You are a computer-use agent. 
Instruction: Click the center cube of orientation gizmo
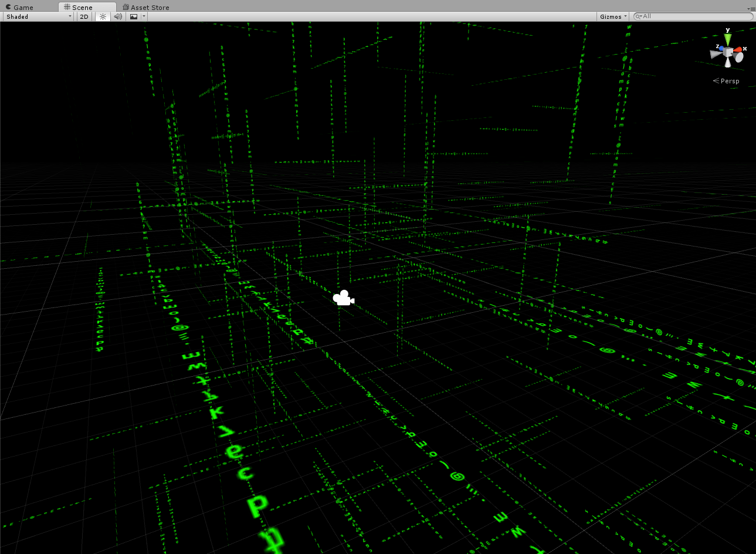[x=728, y=52]
